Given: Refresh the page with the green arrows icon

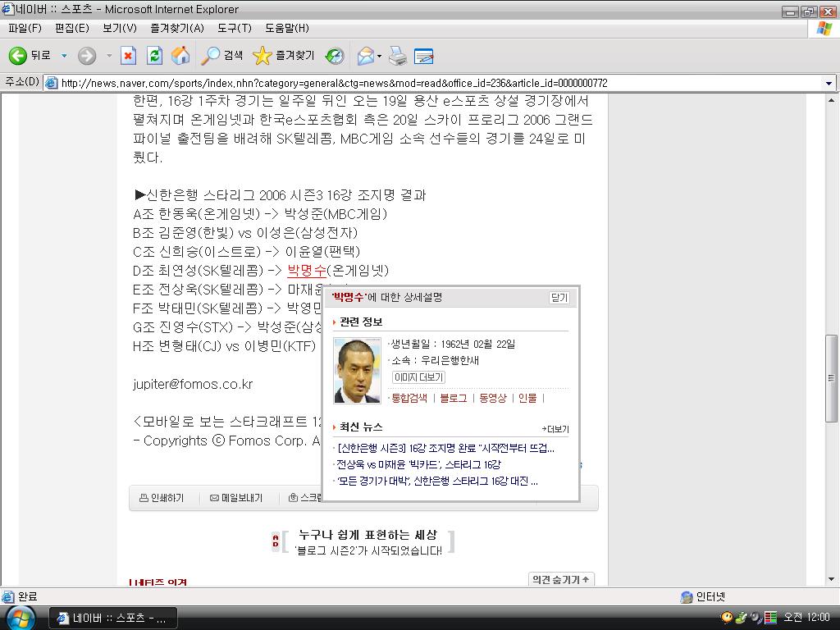Looking at the screenshot, I should [x=154, y=55].
